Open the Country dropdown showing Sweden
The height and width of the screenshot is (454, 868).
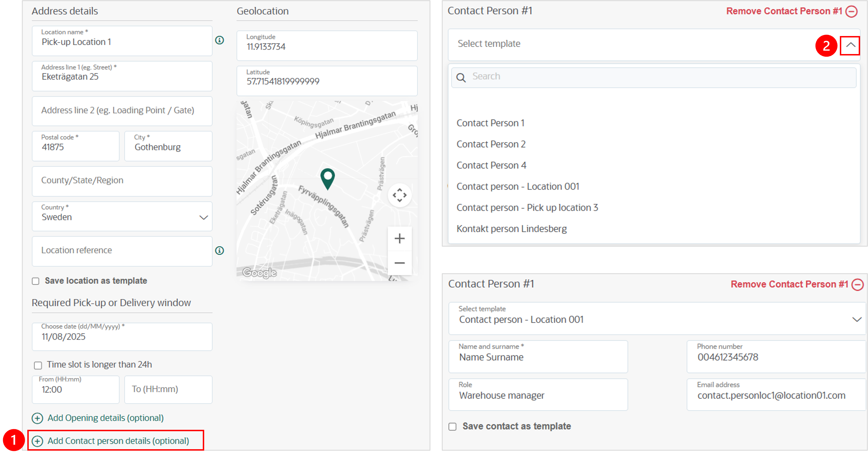pyautogui.click(x=122, y=216)
